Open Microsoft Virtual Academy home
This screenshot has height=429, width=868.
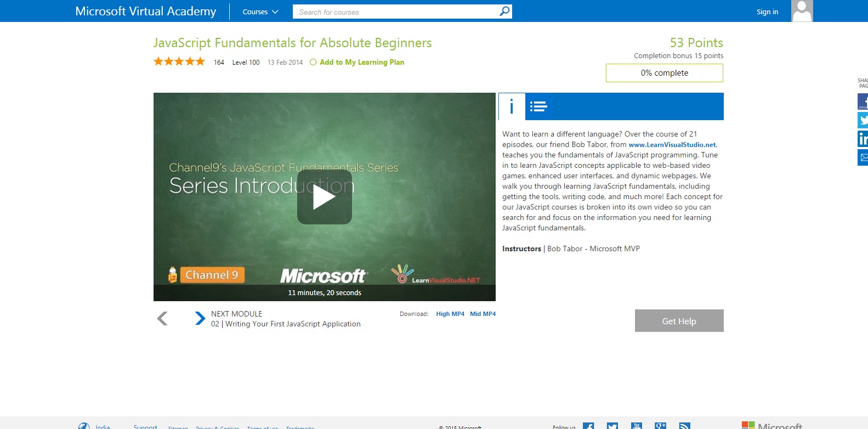click(146, 11)
